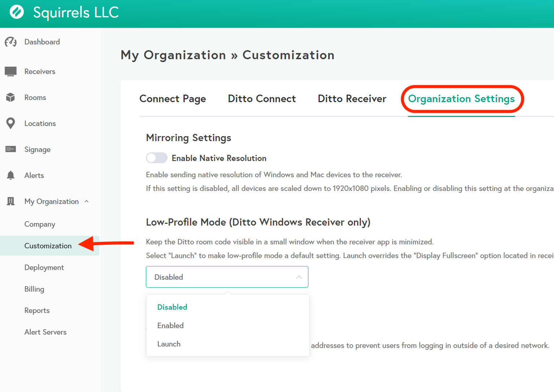The image size is (554, 392).
Task: Open the Connect Page tab
Action: (x=173, y=99)
